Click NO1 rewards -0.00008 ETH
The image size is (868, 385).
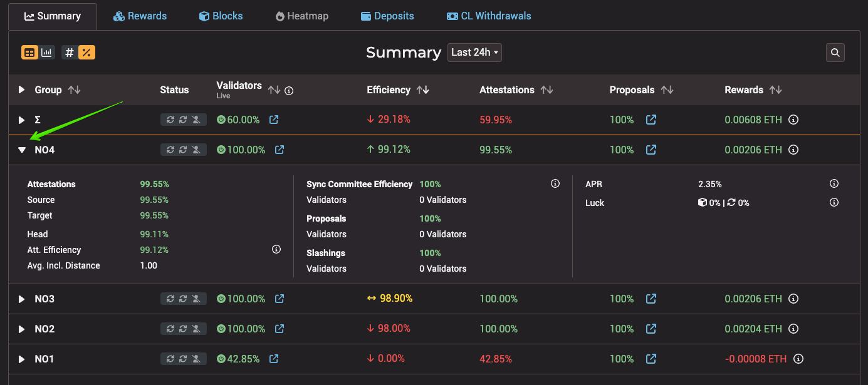point(756,359)
